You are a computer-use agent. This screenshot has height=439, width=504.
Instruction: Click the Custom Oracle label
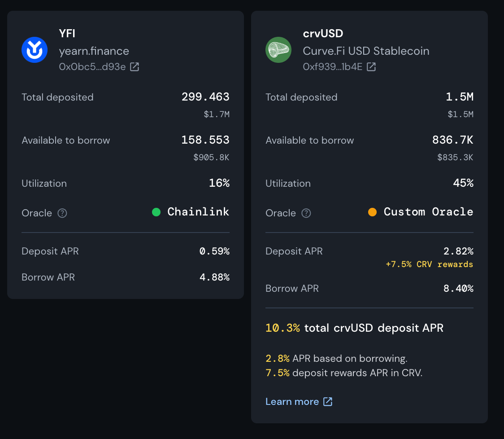(429, 212)
